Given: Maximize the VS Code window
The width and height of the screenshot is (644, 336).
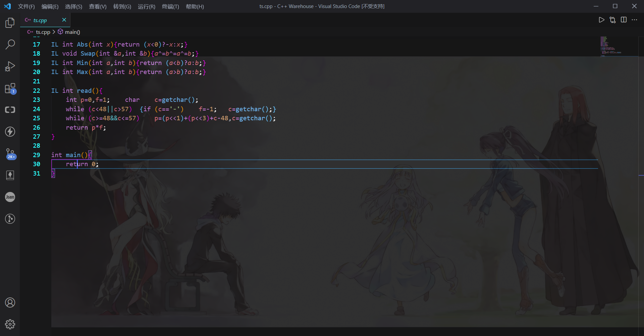Looking at the screenshot, I should (615, 6).
